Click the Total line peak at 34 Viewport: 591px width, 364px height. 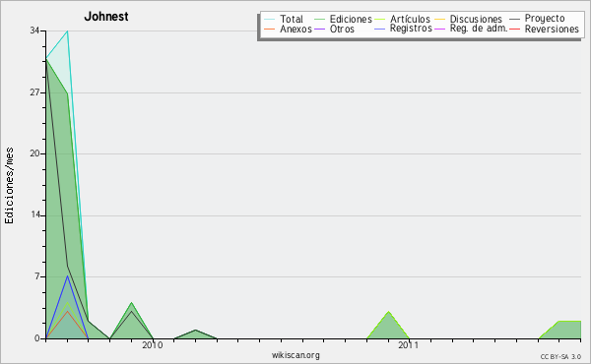click(x=67, y=30)
